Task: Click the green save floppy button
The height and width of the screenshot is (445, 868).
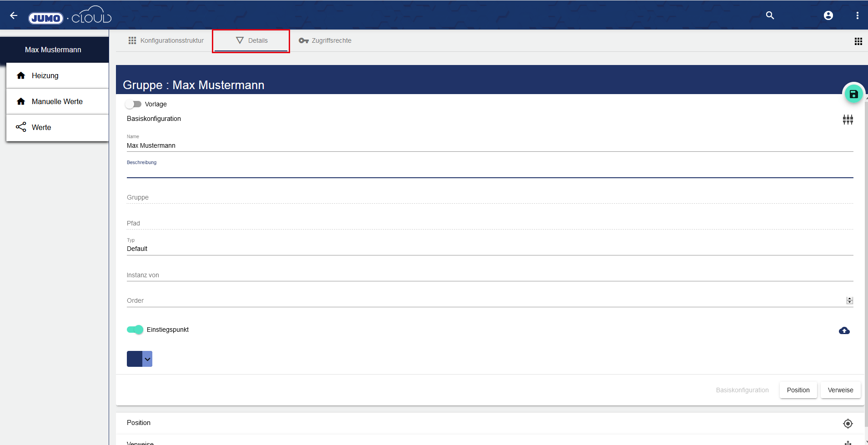Action: [853, 94]
